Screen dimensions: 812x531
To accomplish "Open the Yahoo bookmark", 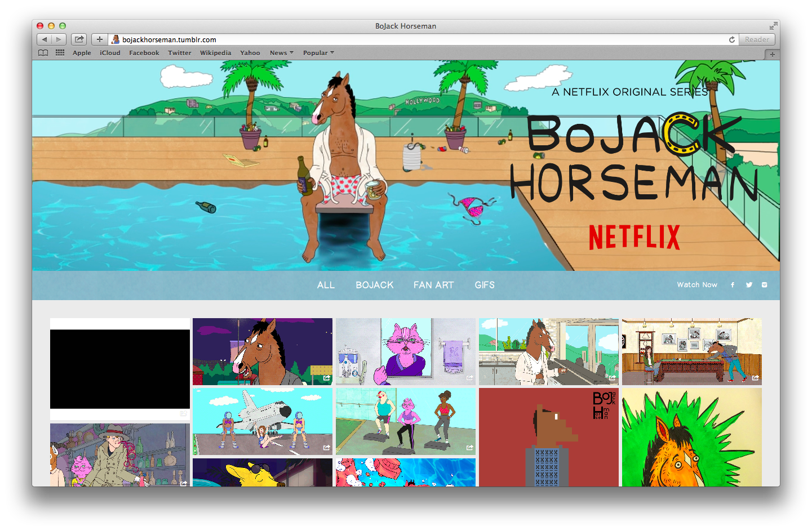I will (x=250, y=53).
